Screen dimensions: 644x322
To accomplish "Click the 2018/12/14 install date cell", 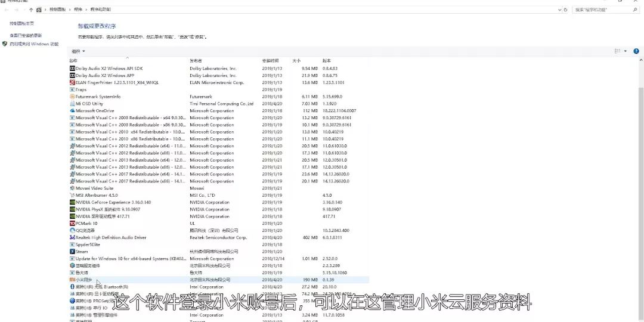I will (273, 259).
